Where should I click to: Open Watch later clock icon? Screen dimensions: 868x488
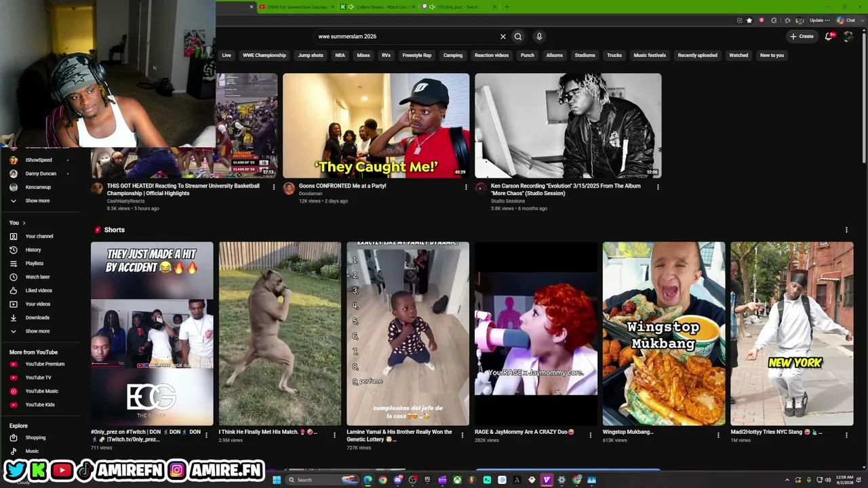(13, 277)
